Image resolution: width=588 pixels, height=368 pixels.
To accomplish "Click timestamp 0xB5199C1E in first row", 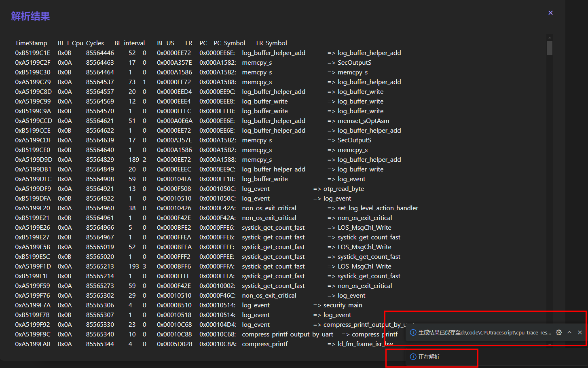I will pyautogui.click(x=33, y=53).
